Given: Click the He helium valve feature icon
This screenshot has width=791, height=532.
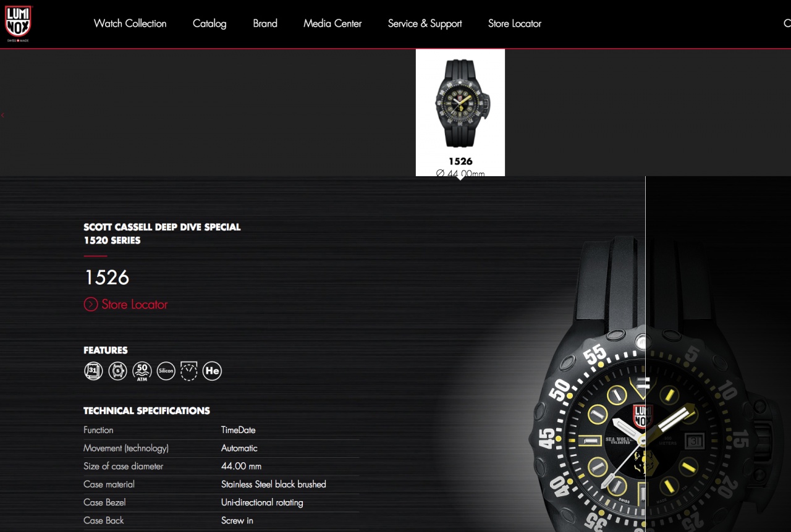Looking at the screenshot, I should (212, 371).
